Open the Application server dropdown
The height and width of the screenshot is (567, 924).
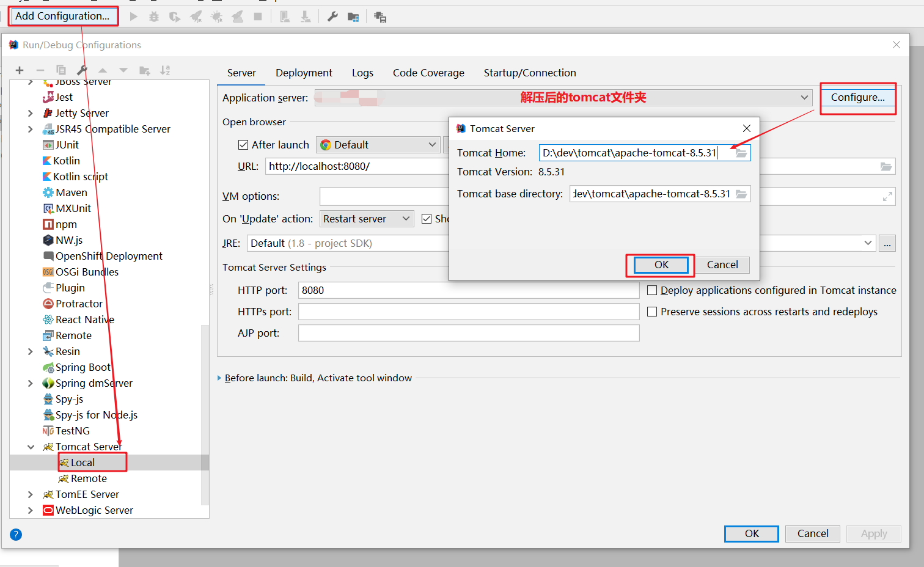click(804, 98)
